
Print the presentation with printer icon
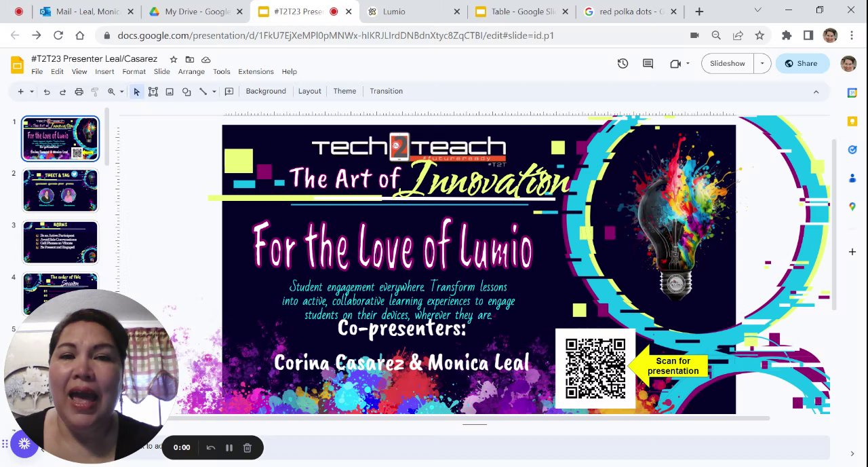tap(79, 92)
